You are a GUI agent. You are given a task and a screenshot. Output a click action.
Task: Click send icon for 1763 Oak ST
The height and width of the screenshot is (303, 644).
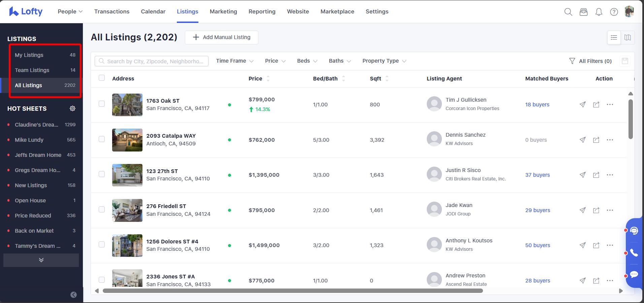[x=582, y=104]
